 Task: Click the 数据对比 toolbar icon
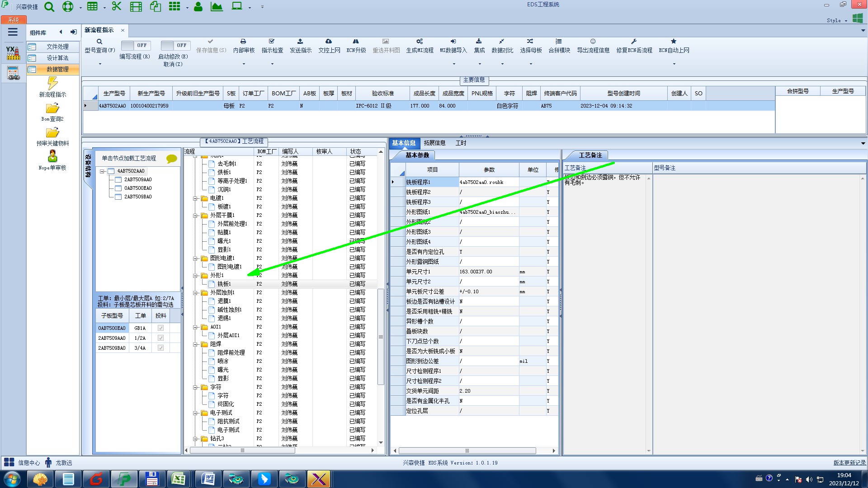(x=502, y=42)
